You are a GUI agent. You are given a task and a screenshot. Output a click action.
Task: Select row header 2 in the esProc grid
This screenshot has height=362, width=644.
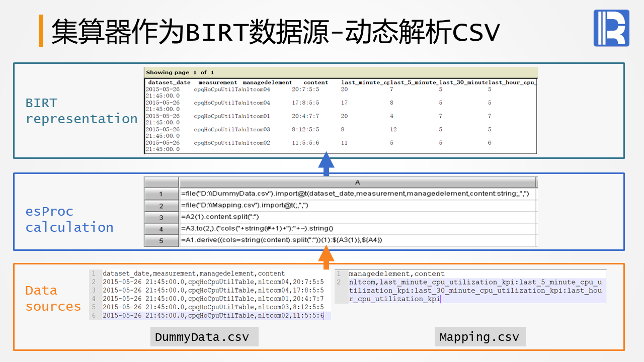[161, 206]
